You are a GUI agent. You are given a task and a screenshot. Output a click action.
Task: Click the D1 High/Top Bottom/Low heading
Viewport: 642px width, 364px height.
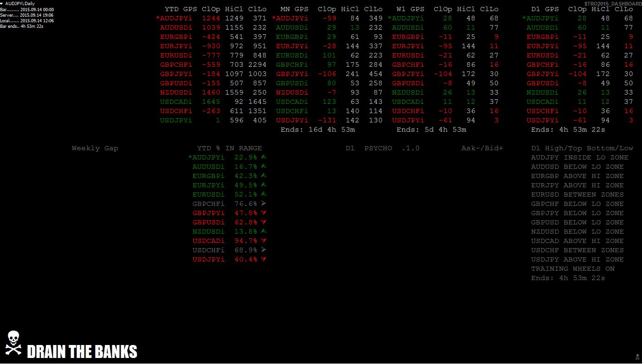(x=582, y=148)
